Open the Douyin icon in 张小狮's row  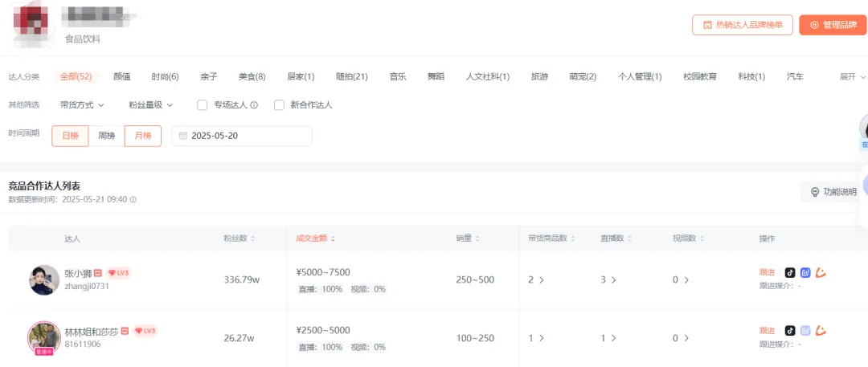click(790, 272)
